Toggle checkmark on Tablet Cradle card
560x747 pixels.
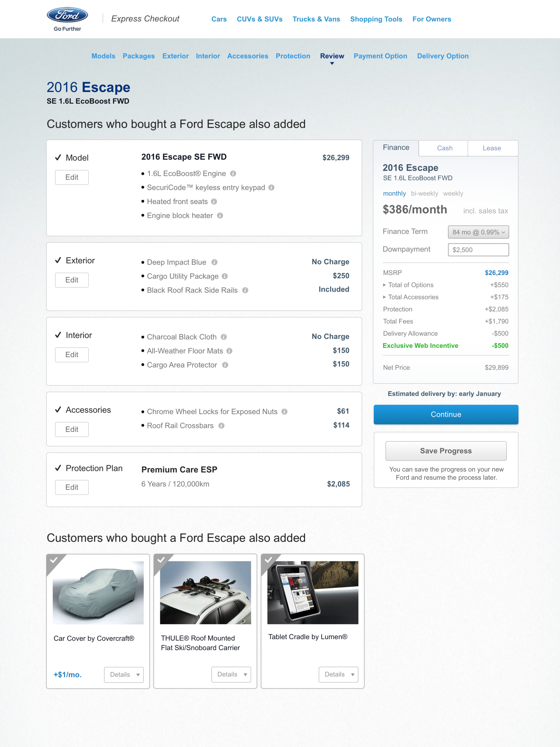coord(268,560)
